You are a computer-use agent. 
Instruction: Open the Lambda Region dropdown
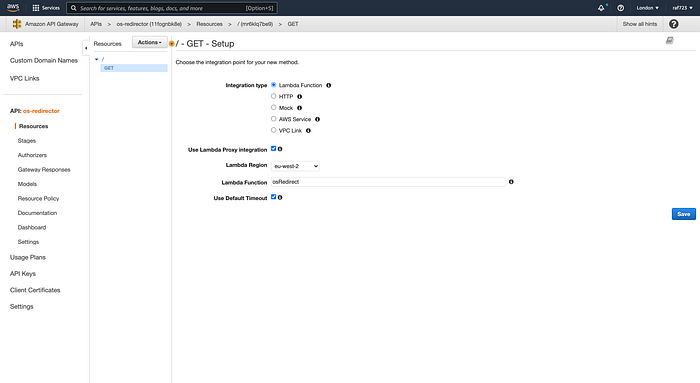tap(295, 166)
